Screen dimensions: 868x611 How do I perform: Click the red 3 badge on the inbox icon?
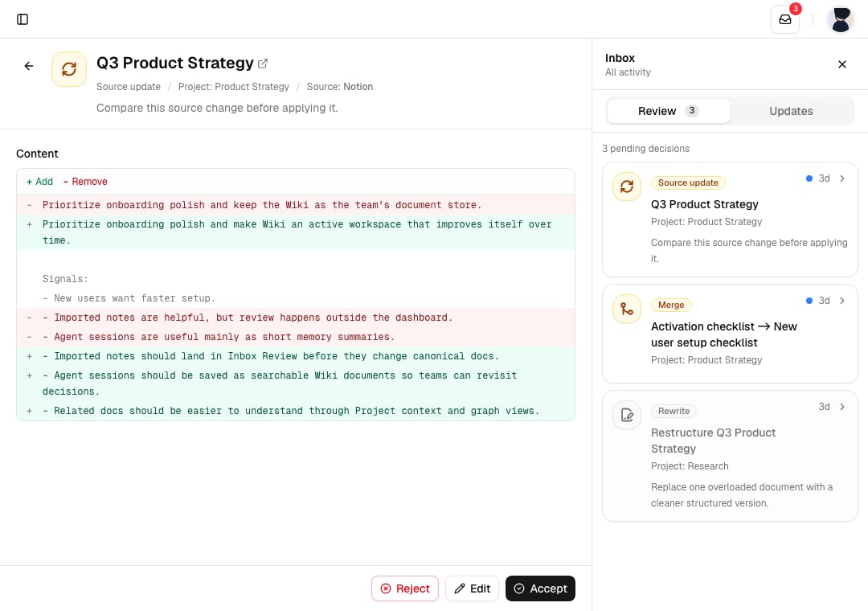[796, 8]
